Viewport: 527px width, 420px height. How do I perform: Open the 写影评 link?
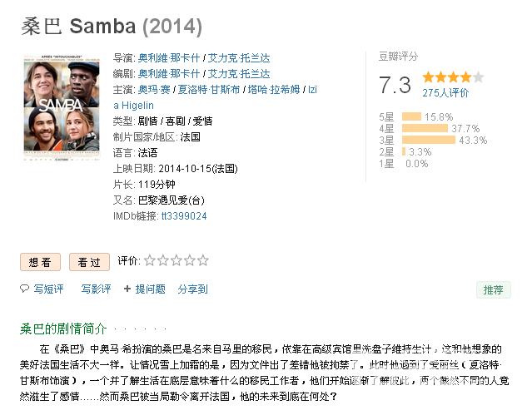96,289
